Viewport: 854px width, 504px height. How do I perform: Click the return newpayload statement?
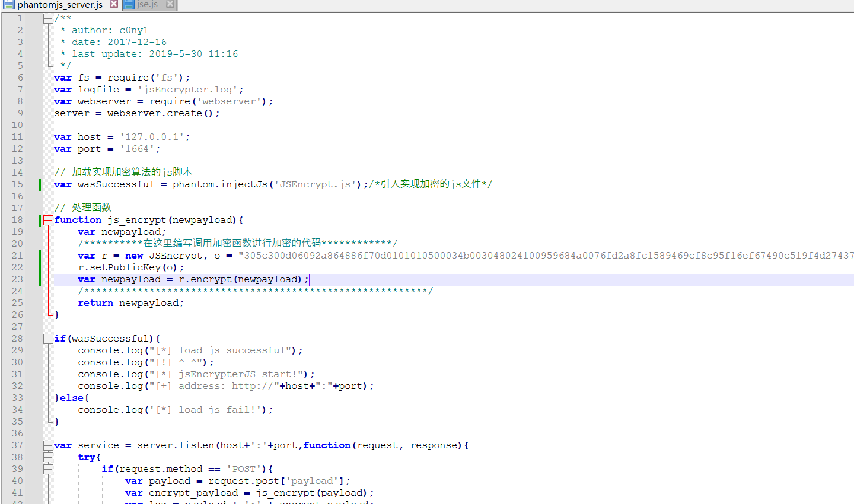[130, 303]
